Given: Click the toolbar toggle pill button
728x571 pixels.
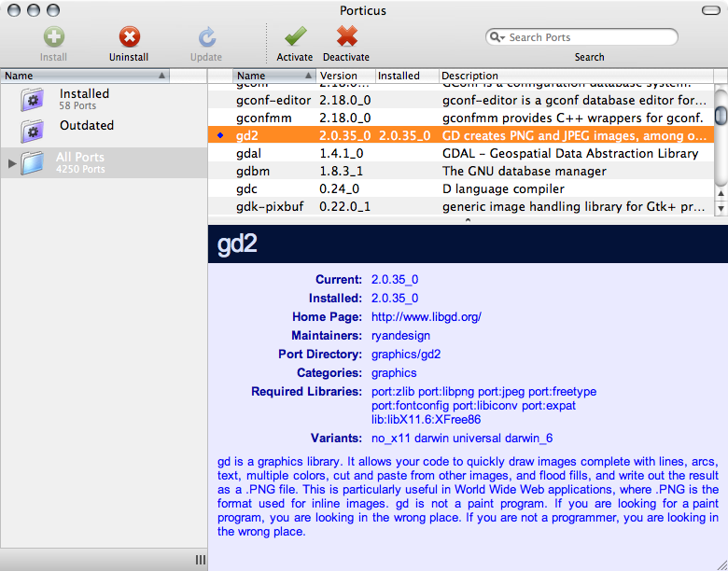Looking at the screenshot, I should click(x=711, y=10).
